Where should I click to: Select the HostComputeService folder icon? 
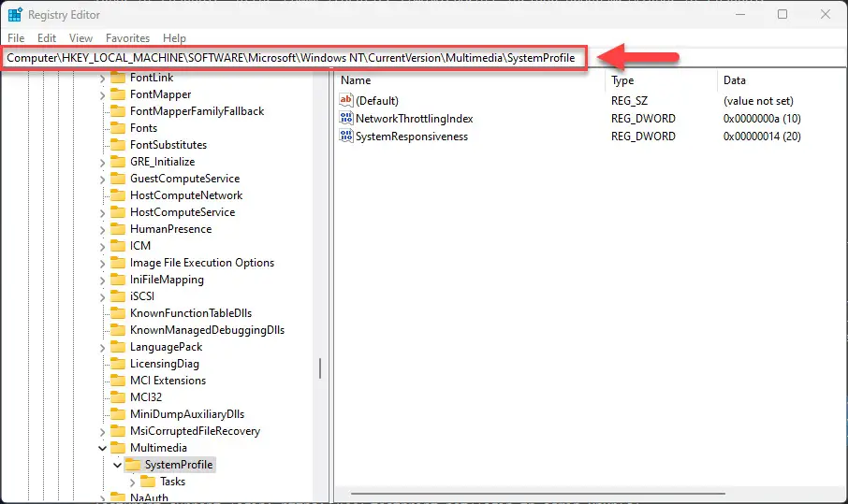[118, 212]
